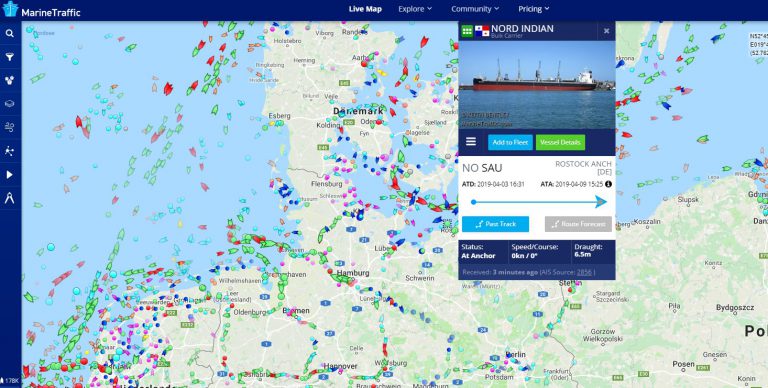
Task: Expand the Explore dropdown menu
Action: point(415,9)
